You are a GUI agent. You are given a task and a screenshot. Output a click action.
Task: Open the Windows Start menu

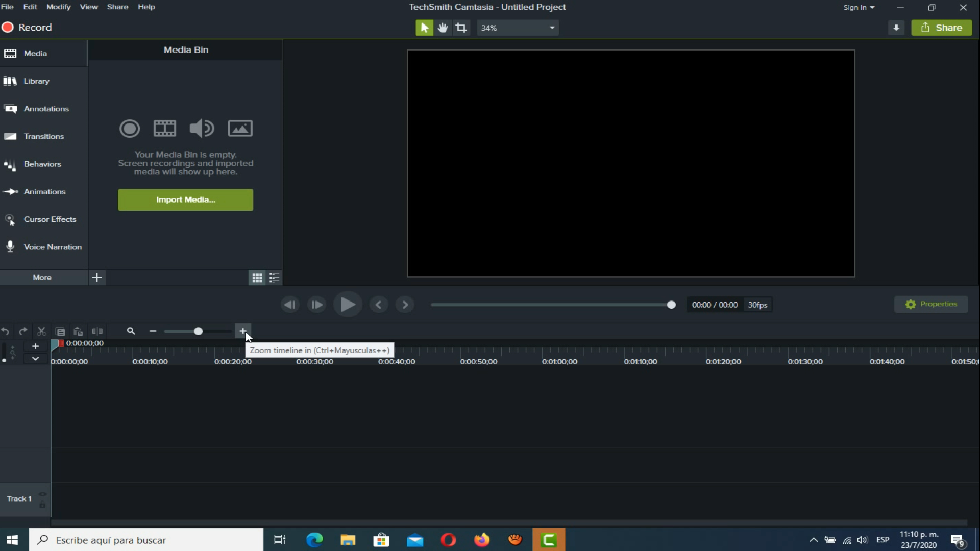pyautogui.click(x=13, y=540)
